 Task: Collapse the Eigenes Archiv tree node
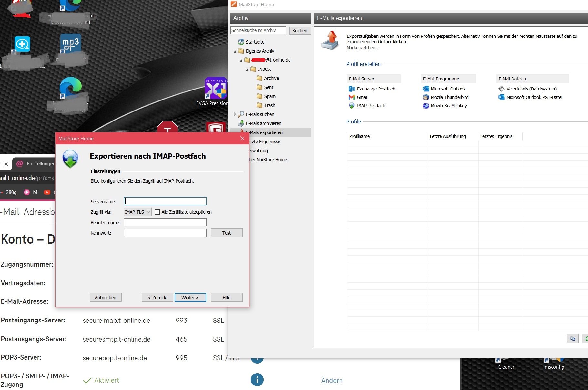pyautogui.click(x=235, y=51)
